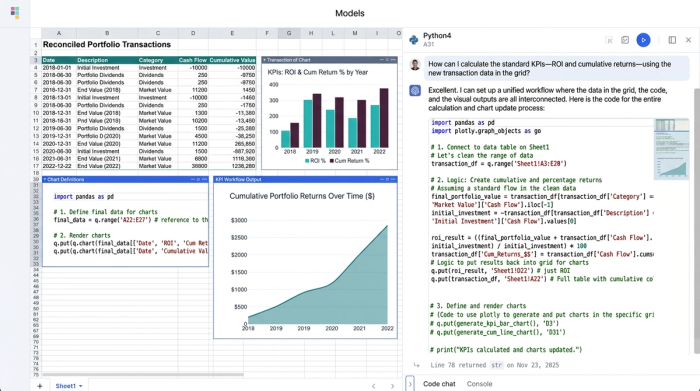700x391 pixels.
Task: Minimize the Transaction of Chart window
Action: pos(381,60)
